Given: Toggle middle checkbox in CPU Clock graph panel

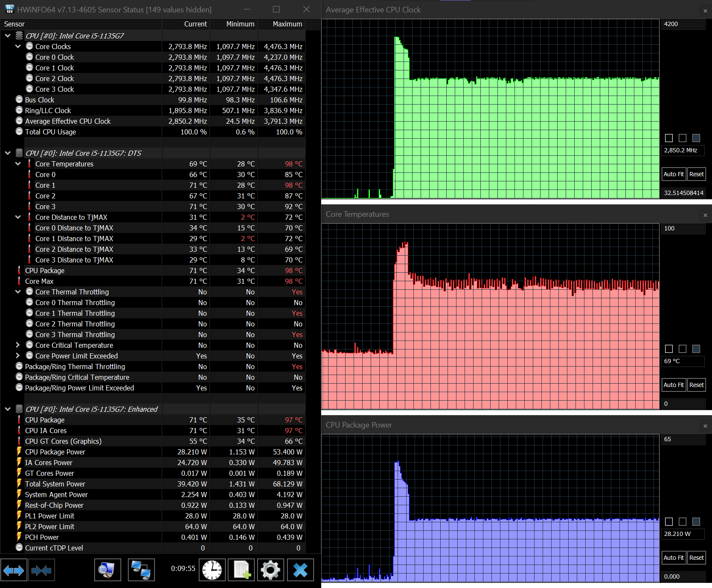Looking at the screenshot, I should tap(683, 138).
